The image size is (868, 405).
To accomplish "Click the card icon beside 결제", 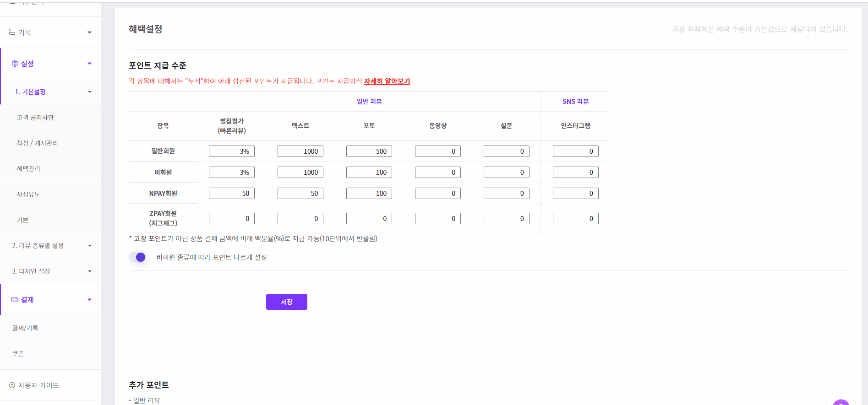I will point(15,300).
